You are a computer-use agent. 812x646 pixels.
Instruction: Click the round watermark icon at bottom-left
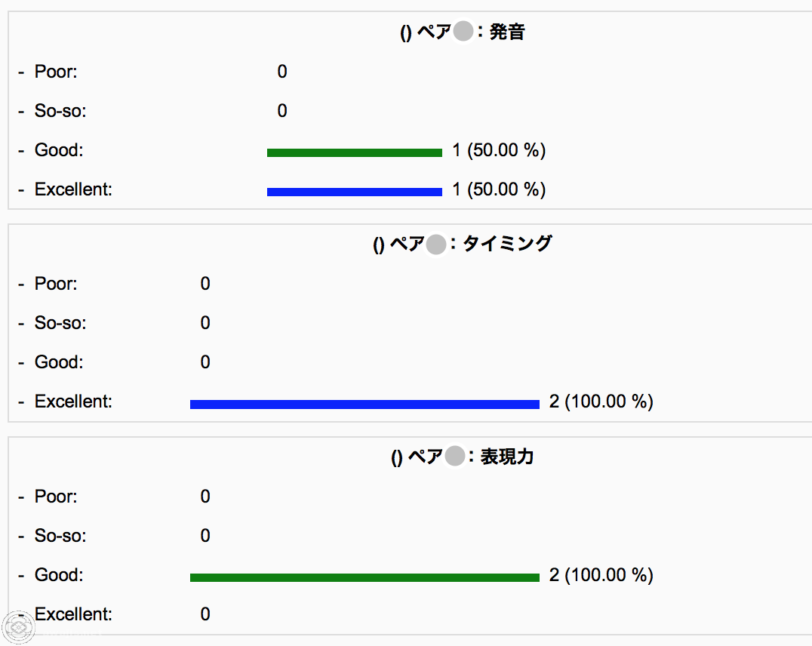pyautogui.click(x=17, y=627)
